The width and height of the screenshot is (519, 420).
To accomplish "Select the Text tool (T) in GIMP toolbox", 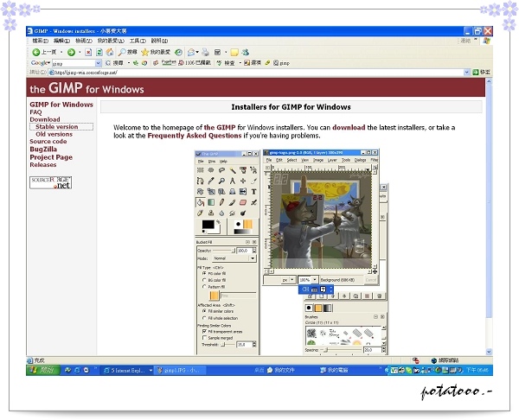I will pyautogui.click(x=253, y=192).
